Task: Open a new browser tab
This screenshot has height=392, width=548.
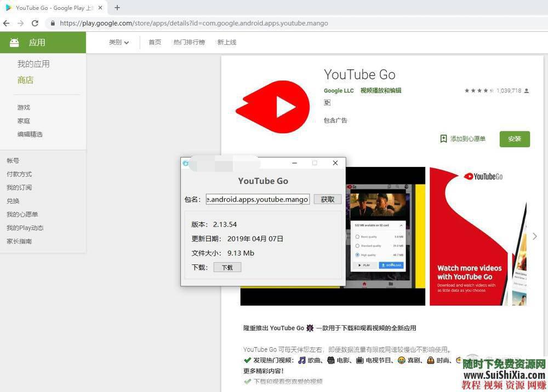Action: (117, 7)
